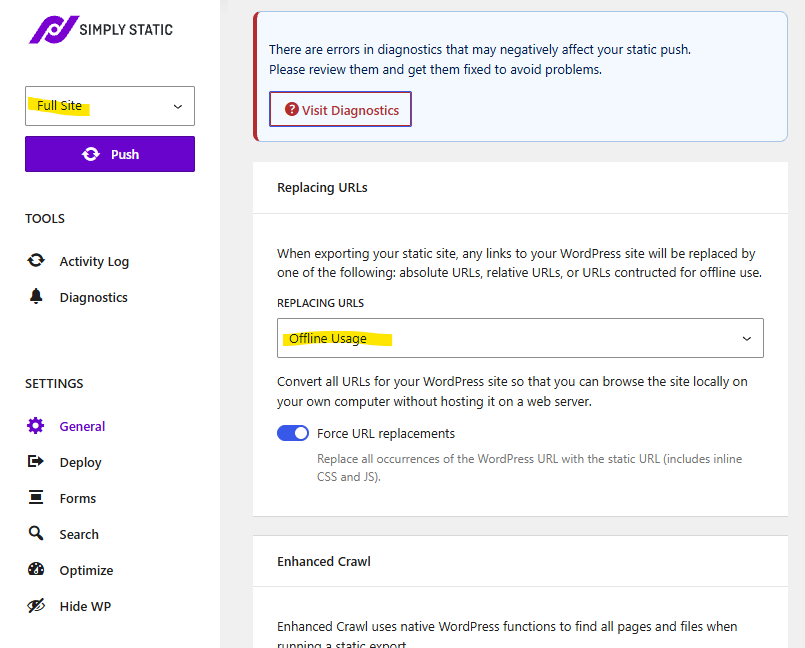The height and width of the screenshot is (648, 805).
Task: Expand the Replacing URLs Offline Usage dropdown
Action: [520, 338]
